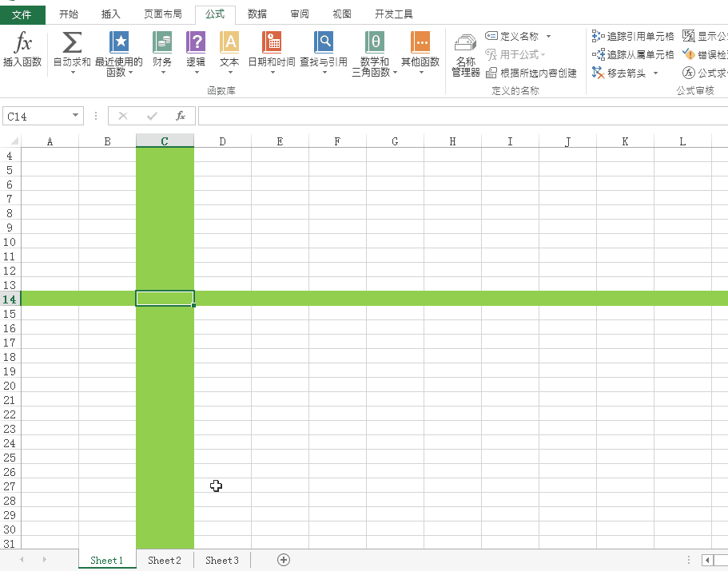This screenshot has width=728, height=571.
Task: Select row 14 header
Action: tap(10, 299)
